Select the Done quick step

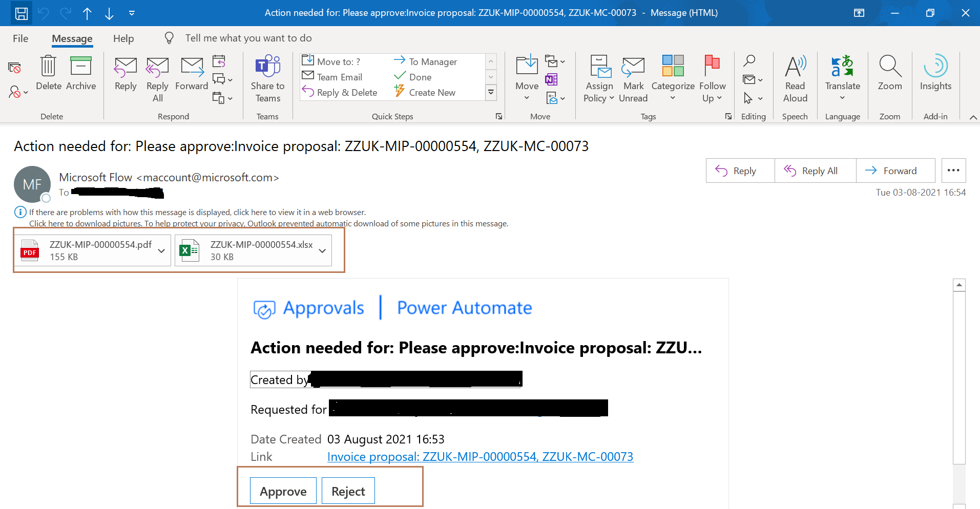(412, 77)
